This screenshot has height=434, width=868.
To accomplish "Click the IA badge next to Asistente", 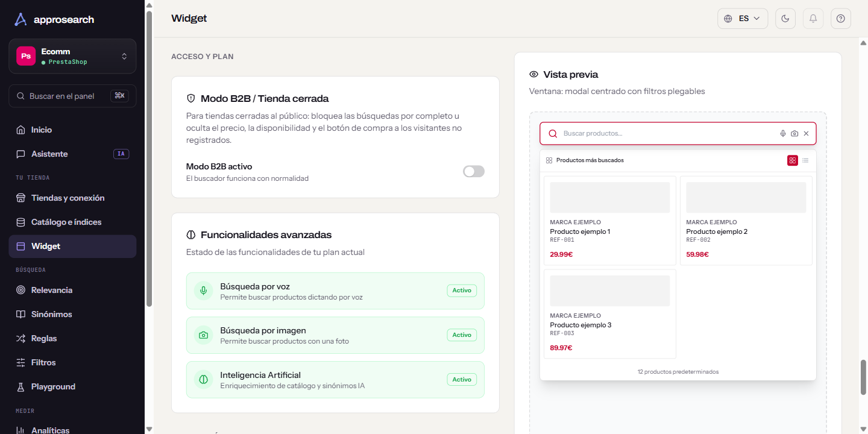I will 121,154.
